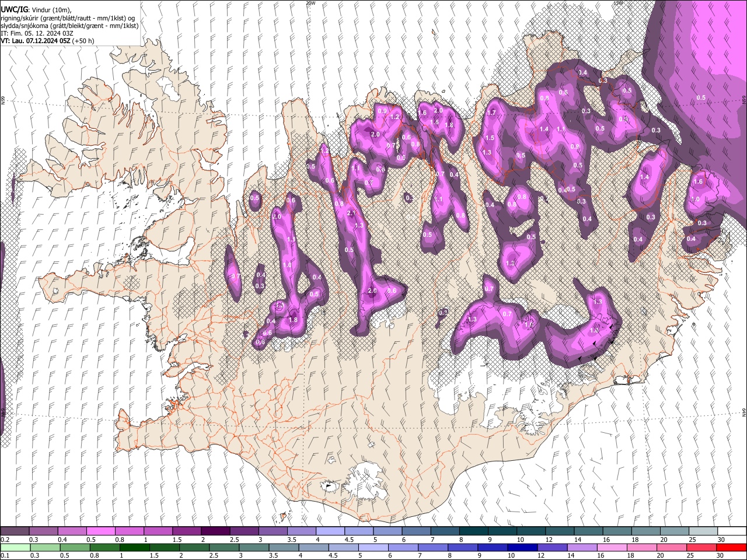Select the darkest green swatch at 1 in lower legend

135,547
